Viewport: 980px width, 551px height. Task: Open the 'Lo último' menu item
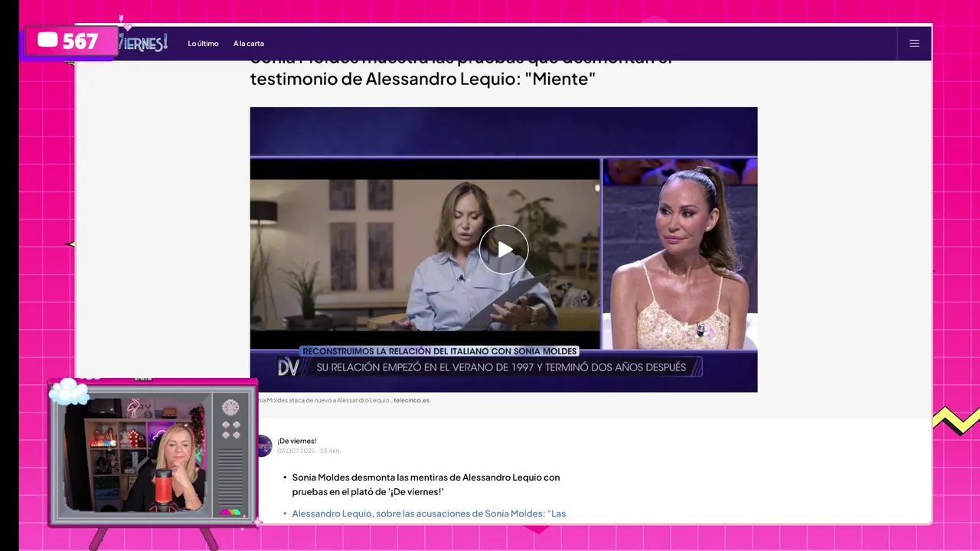(x=203, y=44)
